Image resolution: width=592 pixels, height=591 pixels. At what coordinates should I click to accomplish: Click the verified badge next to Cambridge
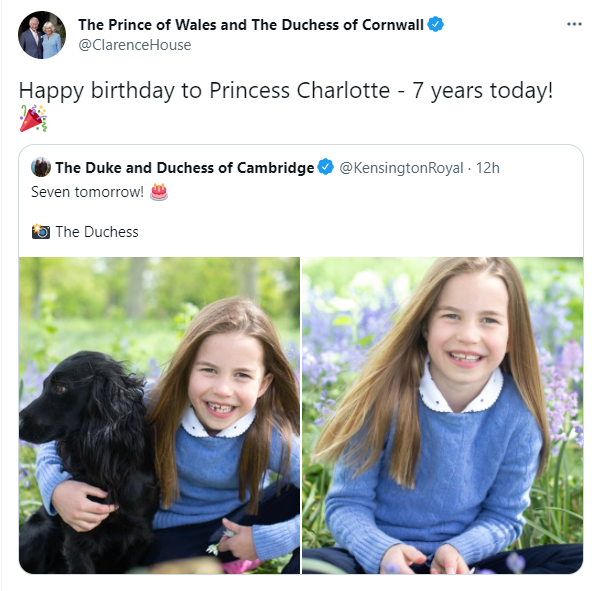(325, 167)
